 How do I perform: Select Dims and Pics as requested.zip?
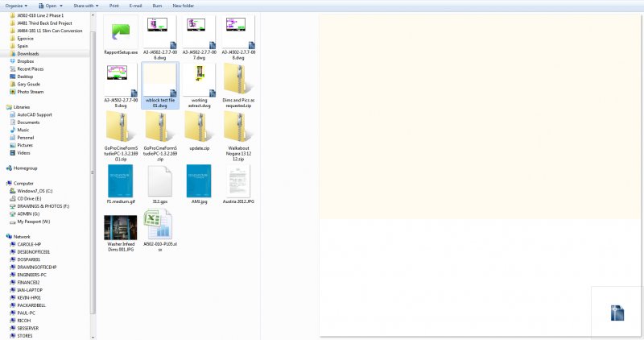click(238, 85)
